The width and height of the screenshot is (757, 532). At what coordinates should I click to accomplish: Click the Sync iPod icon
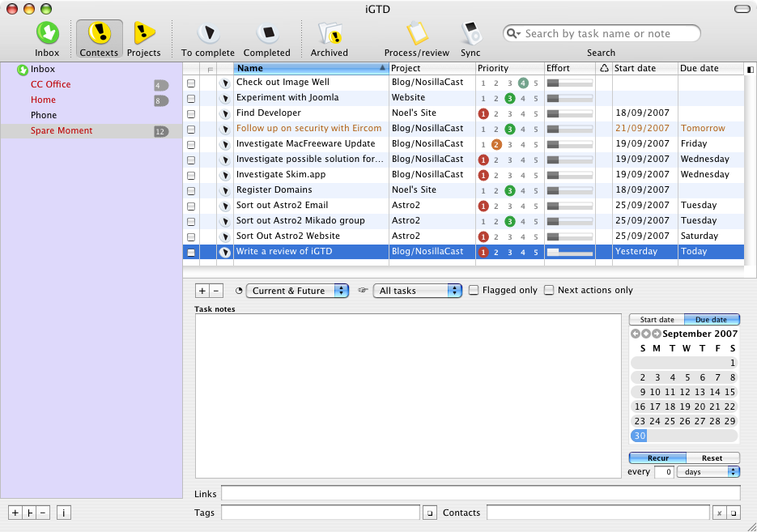[x=470, y=34]
